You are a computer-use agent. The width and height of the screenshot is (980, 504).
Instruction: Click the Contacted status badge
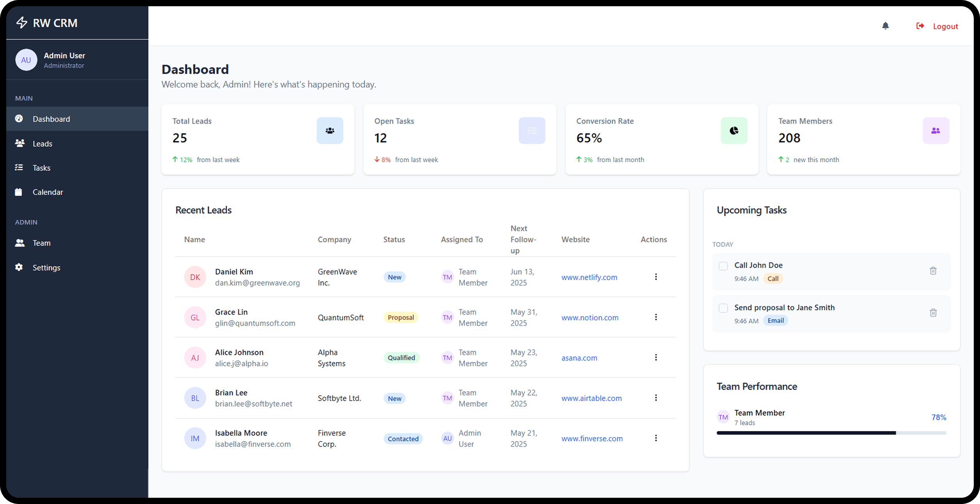click(x=403, y=438)
